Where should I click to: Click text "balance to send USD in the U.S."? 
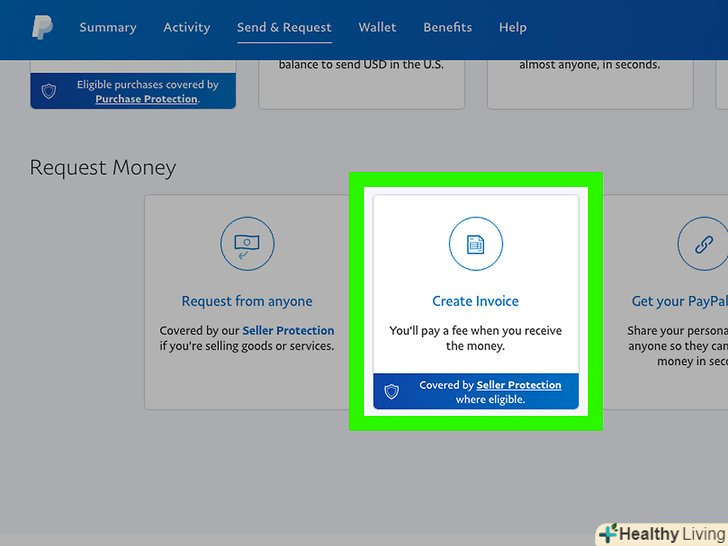click(361, 65)
